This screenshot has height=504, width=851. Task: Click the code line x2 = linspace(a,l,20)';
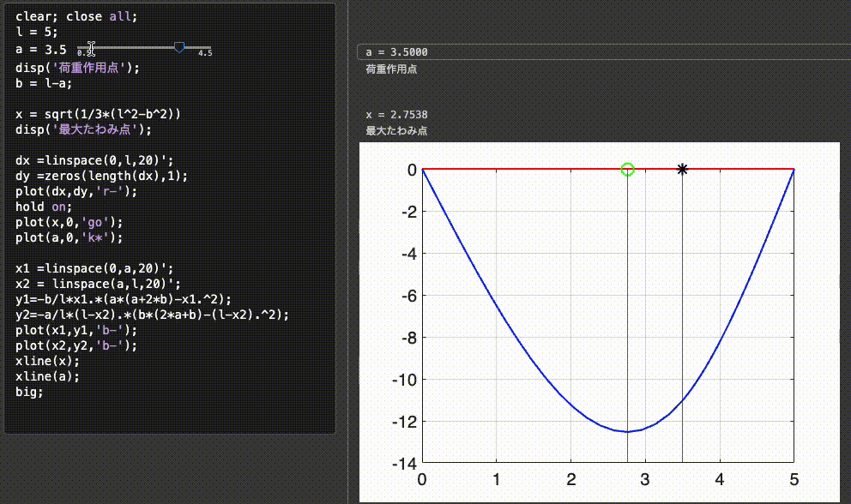[x=99, y=284]
